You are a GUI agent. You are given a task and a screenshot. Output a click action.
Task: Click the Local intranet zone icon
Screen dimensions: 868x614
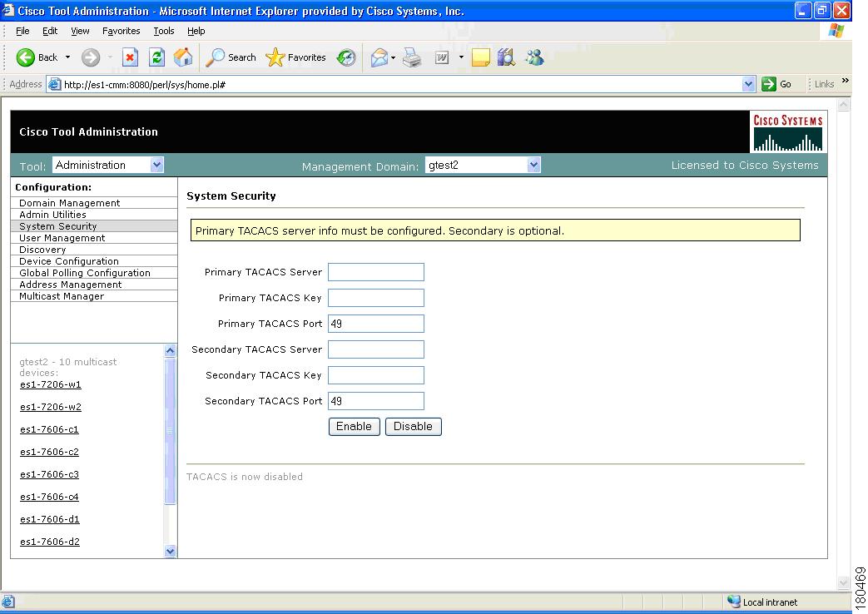734,602
